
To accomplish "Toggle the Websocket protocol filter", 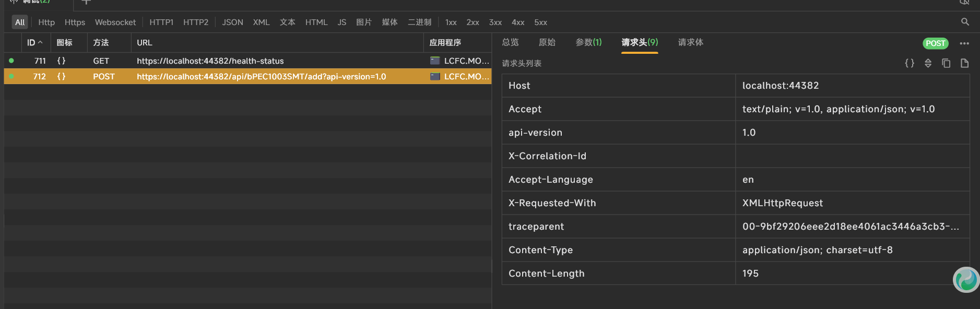I will (115, 22).
